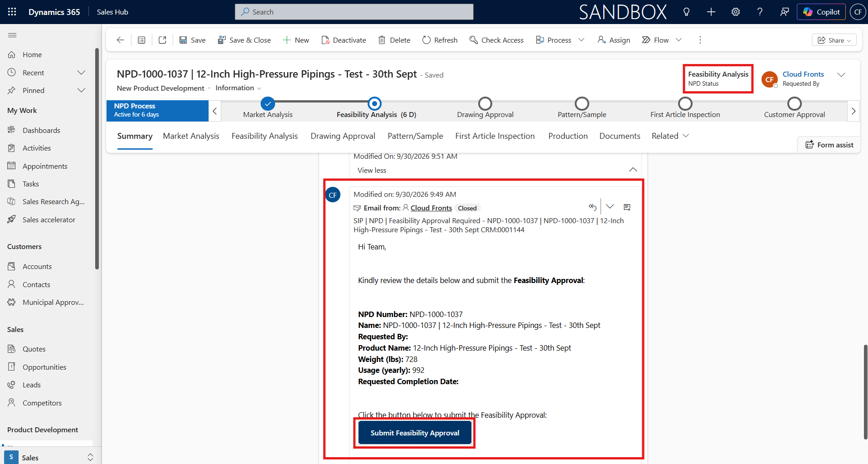Open the Production tab
Viewport: 868px width, 464px height.
tap(568, 136)
